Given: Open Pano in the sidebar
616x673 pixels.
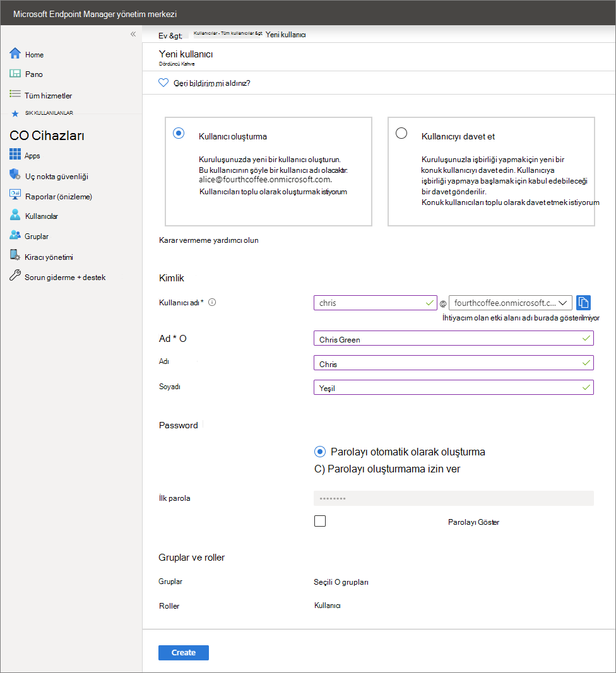Looking at the screenshot, I should coord(34,74).
